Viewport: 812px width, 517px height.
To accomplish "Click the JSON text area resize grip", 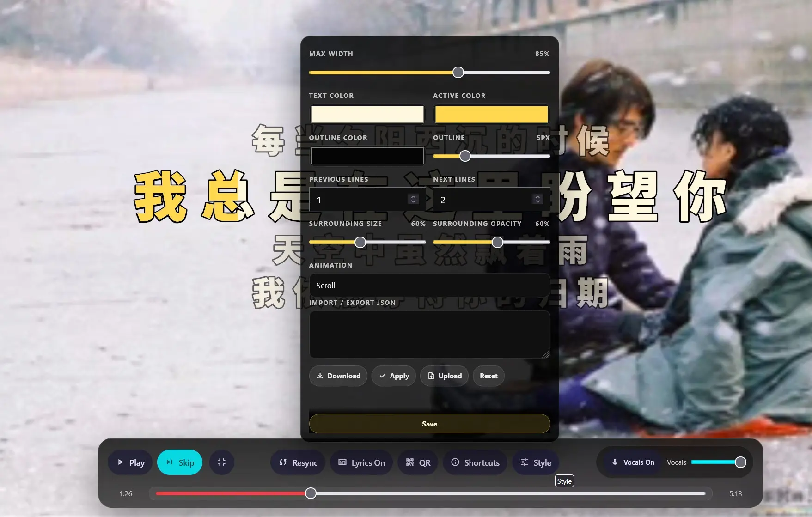I will point(546,354).
